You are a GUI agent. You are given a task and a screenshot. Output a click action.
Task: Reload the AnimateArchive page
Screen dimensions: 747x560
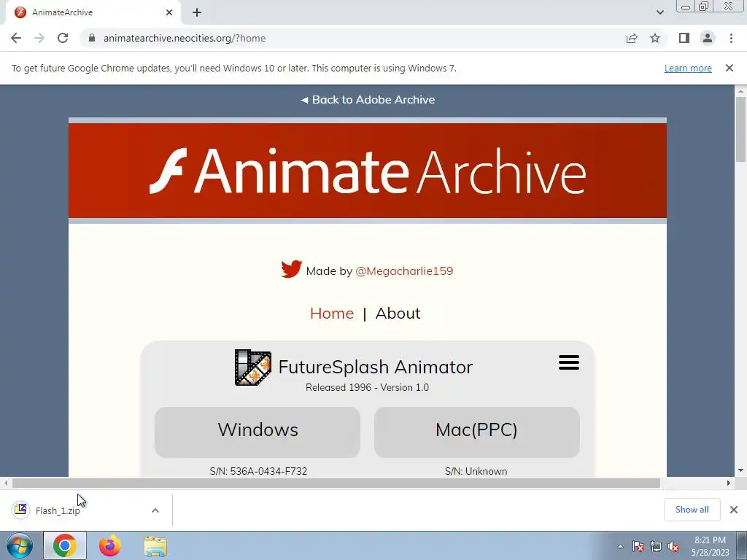(x=63, y=38)
